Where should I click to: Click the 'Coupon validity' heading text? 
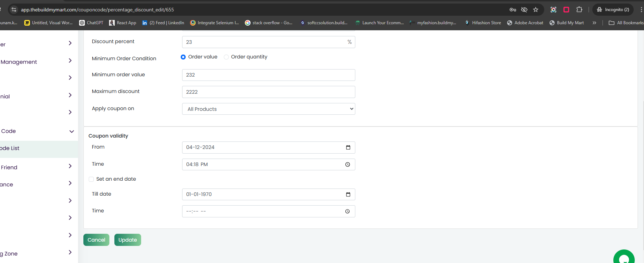pyautogui.click(x=108, y=136)
